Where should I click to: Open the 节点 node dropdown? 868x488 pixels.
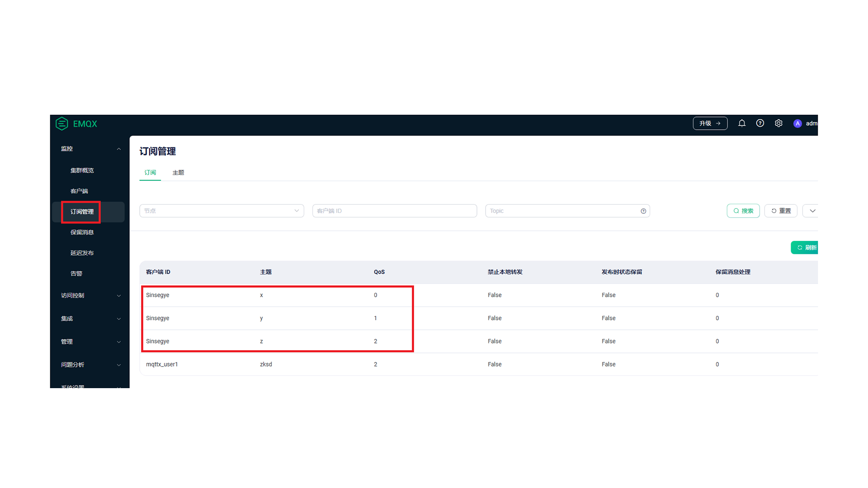click(x=222, y=211)
